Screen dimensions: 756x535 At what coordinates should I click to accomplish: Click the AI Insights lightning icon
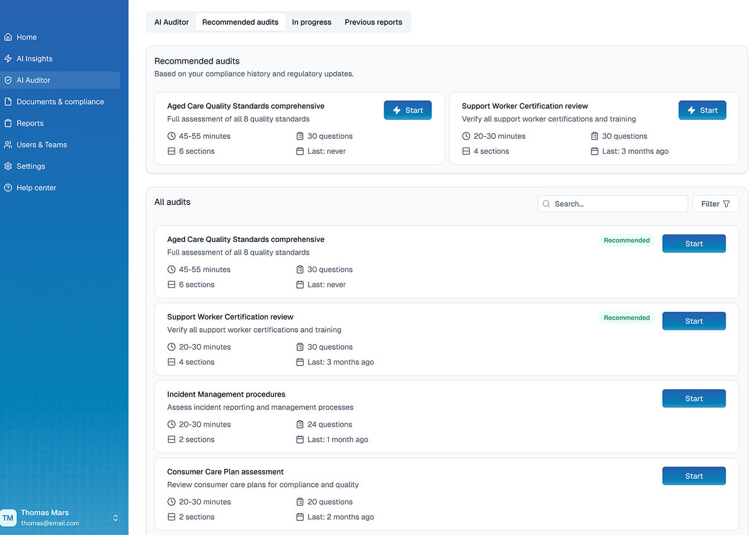click(8, 59)
